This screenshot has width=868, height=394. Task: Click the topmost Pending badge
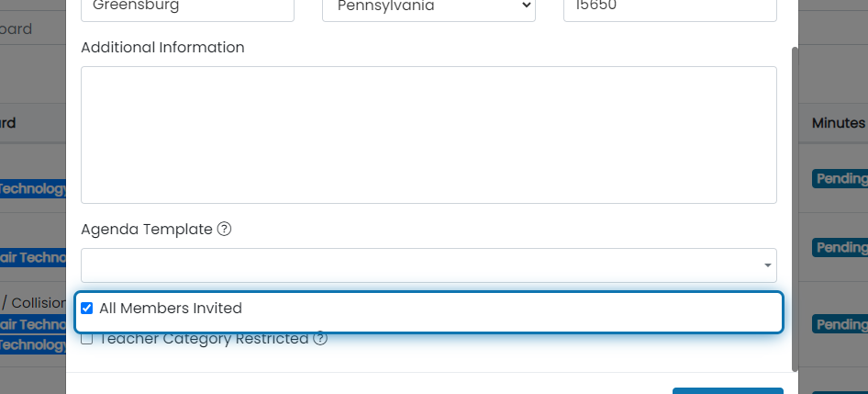tap(840, 179)
